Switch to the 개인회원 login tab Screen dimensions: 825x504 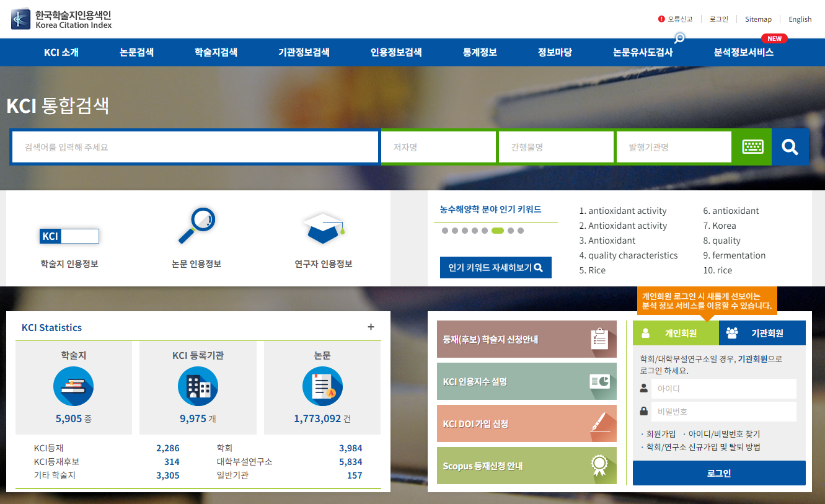point(676,333)
